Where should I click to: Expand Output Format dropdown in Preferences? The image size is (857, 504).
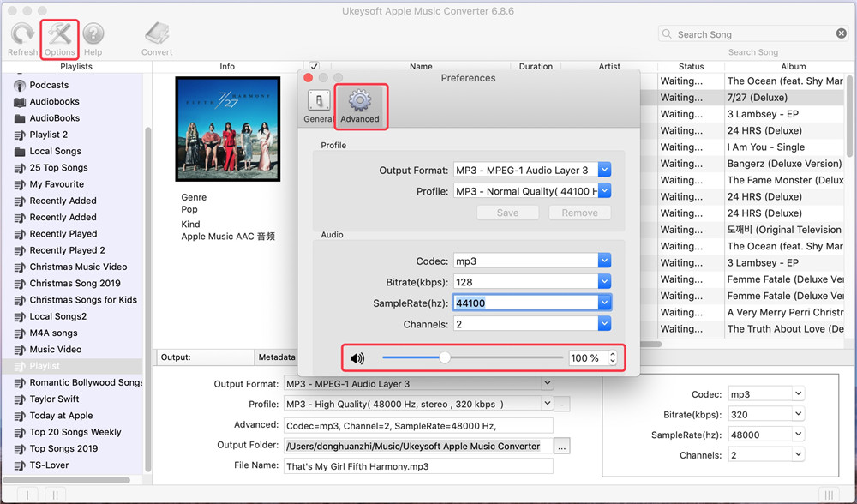604,170
